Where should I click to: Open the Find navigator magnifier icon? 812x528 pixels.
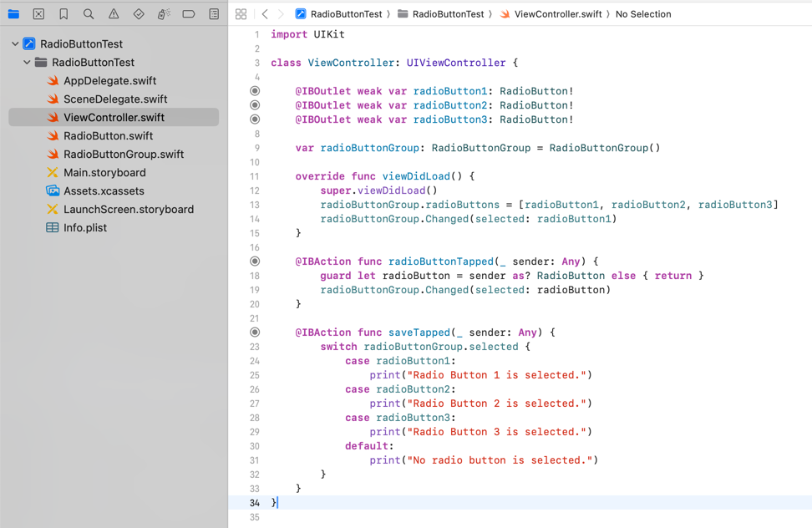coord(89,14)
